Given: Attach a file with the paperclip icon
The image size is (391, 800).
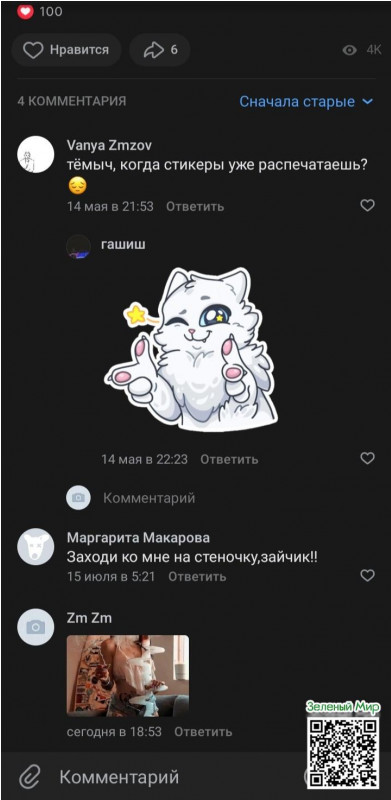Looking at the screenshot, I should pos(30,778).
